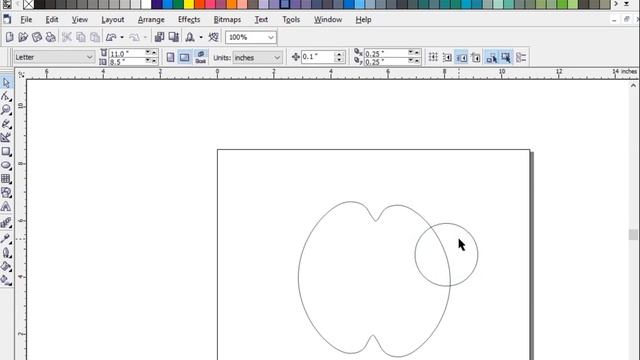This screenshot has height=360, width=640.
Task: Toggle Snap to Guidelines button
Action: click(447, 58)
